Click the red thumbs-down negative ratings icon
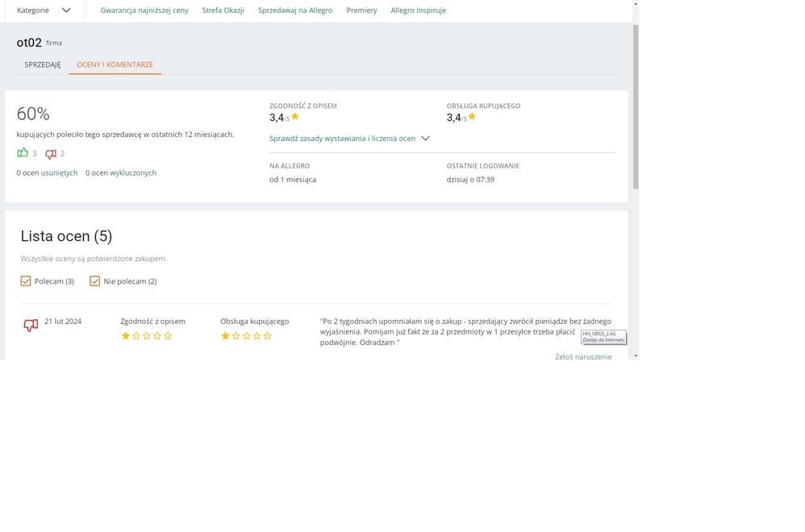The image size is (805, 532). pos(51,154)
